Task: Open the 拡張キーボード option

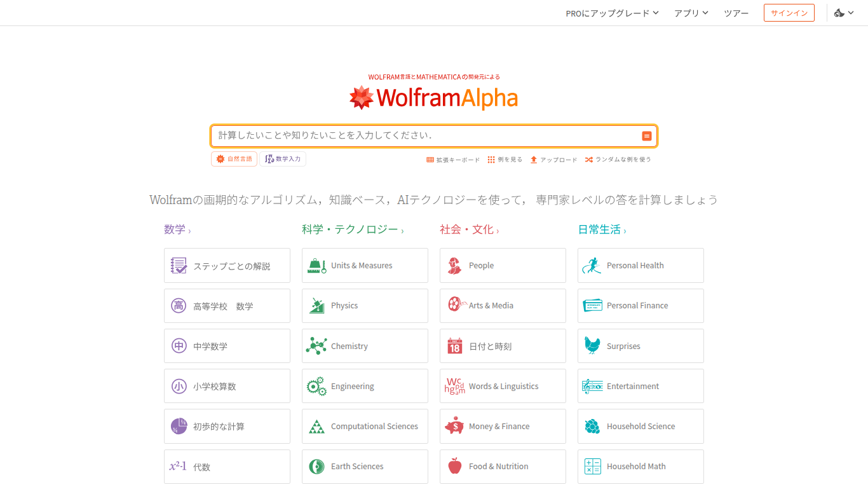Action: [x=453, y=160]
